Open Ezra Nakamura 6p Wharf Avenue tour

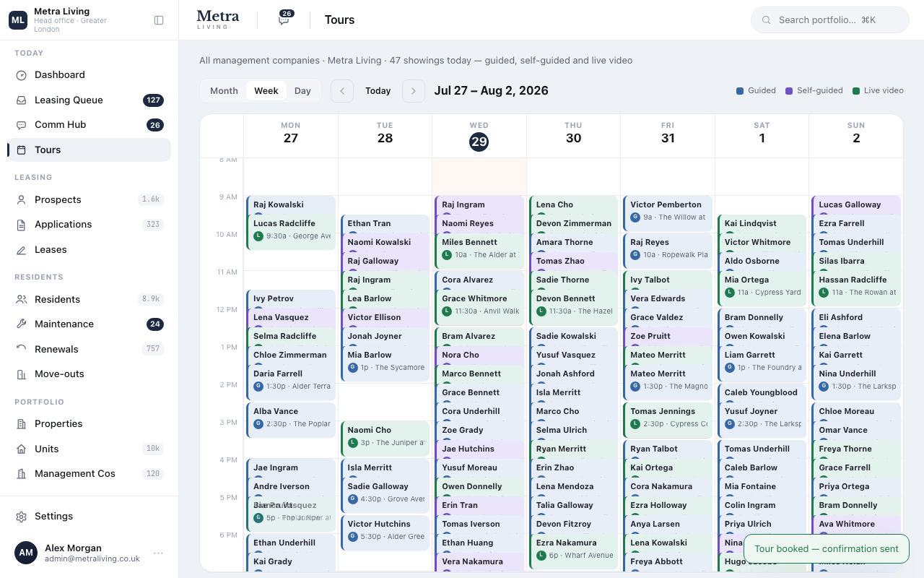574,551
